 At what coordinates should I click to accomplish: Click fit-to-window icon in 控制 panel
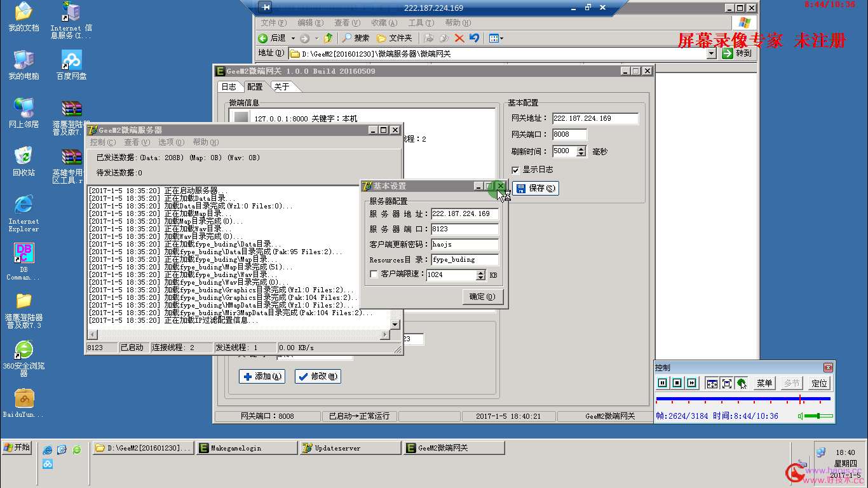point(712,383)
